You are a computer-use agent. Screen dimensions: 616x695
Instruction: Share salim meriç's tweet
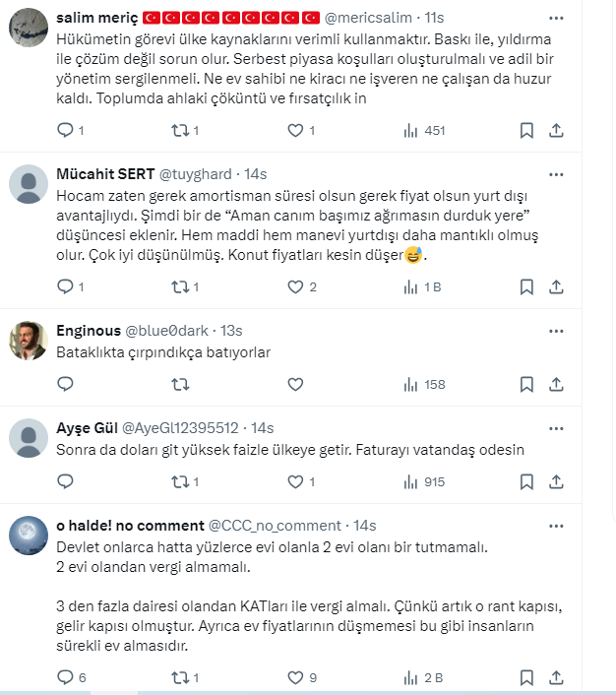click(x=556, y=130)
